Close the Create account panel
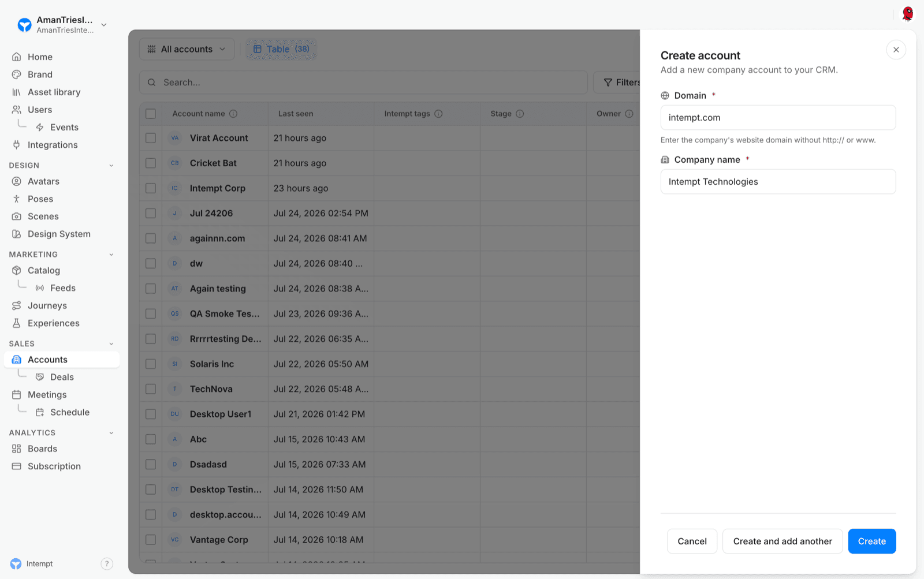 pos(896,50)
